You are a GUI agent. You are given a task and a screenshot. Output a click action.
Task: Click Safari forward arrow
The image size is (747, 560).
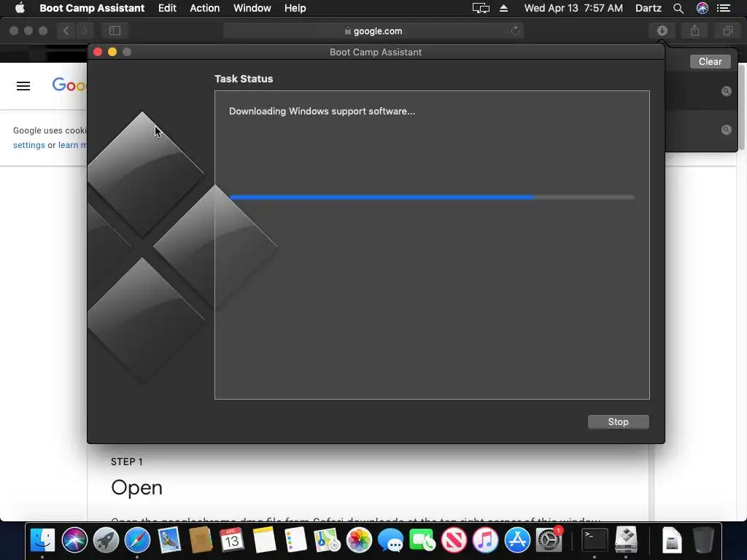pyautogui.click(x=85, y=31)
